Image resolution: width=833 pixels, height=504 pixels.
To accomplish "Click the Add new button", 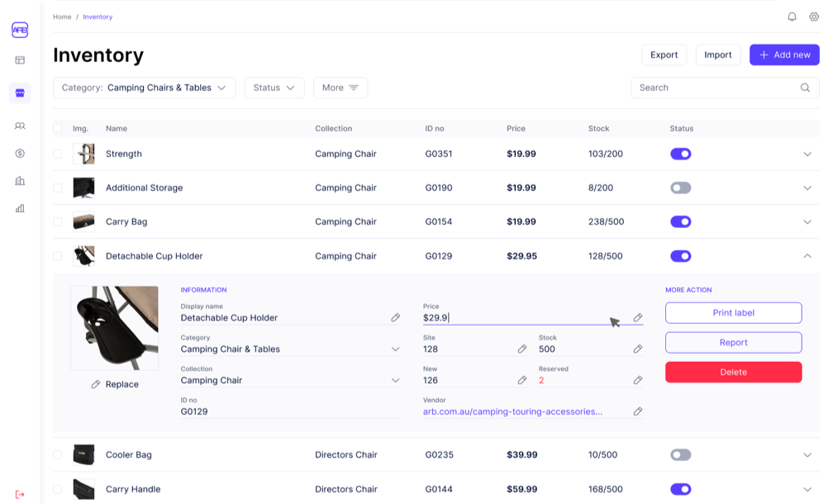I will (783, 55).
